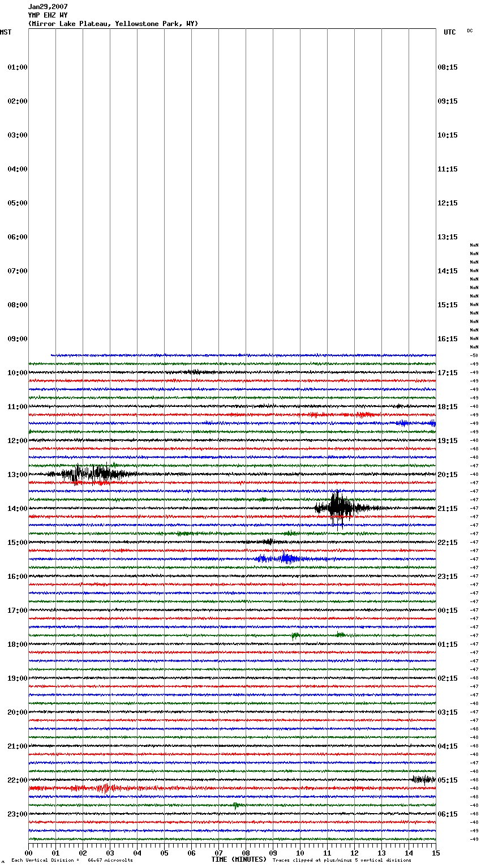The height and width of the screenshot is (868, 481).
Task: Click minute 08 on the bottom axis
Action: click(x=246, y=853)
